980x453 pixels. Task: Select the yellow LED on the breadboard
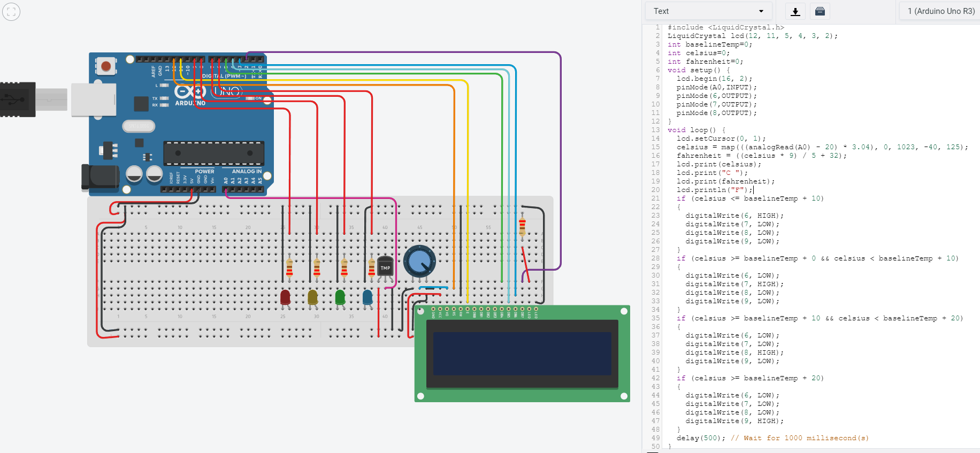point(313,297)
